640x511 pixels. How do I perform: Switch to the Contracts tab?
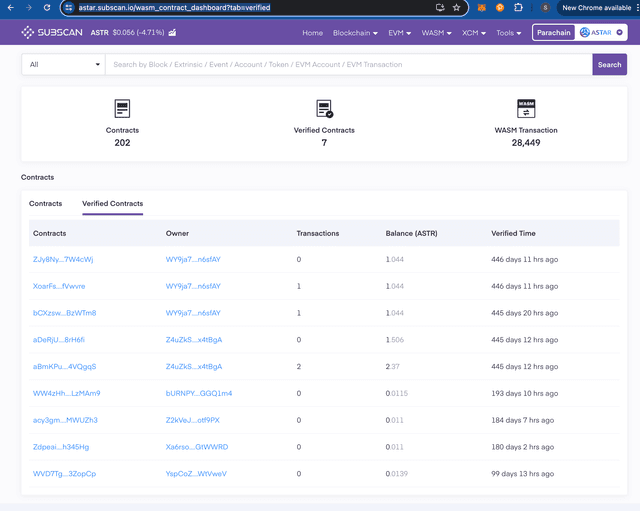click(45, 204)
